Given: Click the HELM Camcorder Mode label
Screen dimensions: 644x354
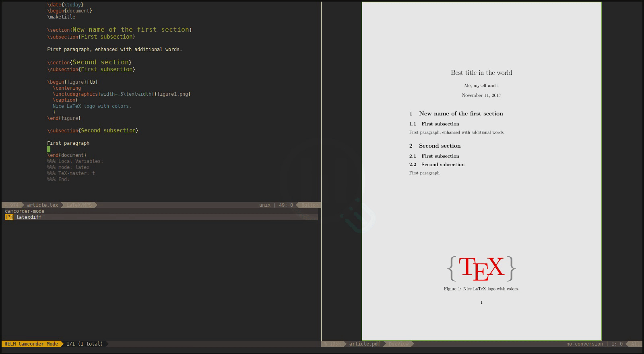Looking at the screenshot, I should coord(31,344).
